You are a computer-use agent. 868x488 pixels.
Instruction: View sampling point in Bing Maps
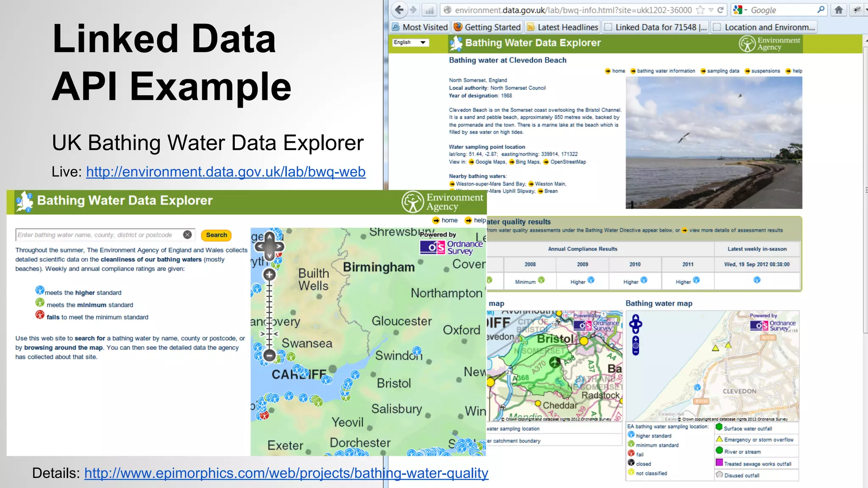coord(525,162)
